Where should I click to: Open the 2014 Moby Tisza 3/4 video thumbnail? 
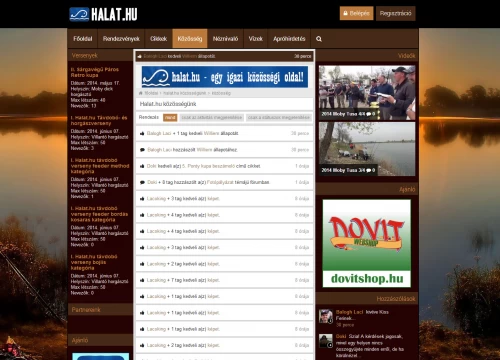[367, 149]
